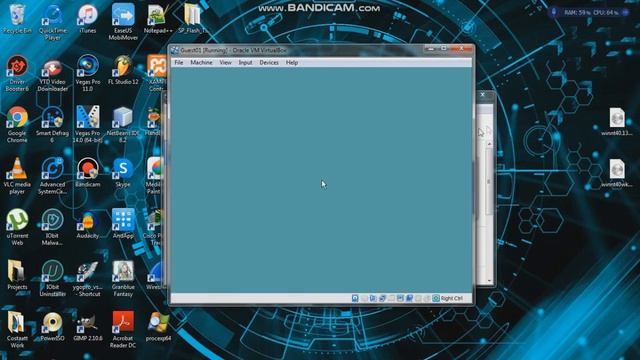
Task: Click the scroll up arrow in background window
Action: point(489,144)
